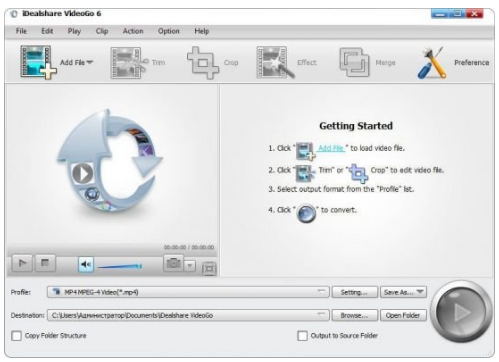Open the Option menu
The height and width of the screenshot is (362, 499).
(x=169, y=31)
